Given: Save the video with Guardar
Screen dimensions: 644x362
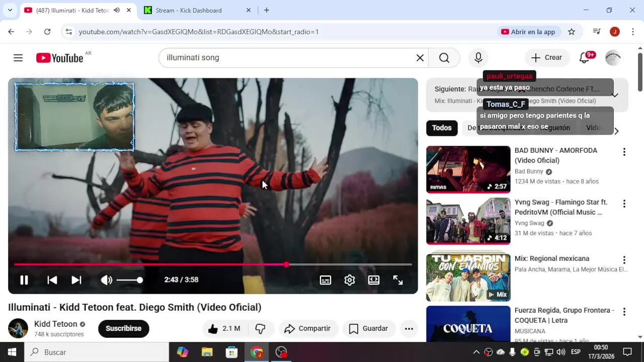Looking at the screenshot, I should (369, 329).
